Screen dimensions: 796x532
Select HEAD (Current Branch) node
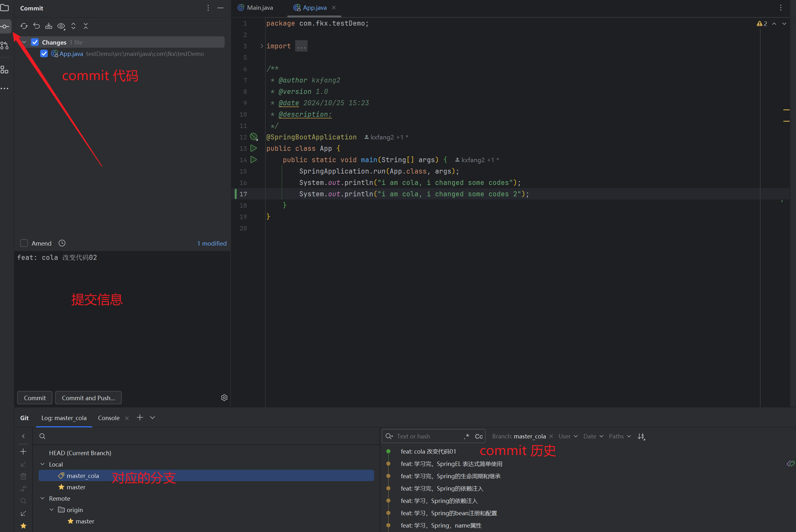[80, 453]
